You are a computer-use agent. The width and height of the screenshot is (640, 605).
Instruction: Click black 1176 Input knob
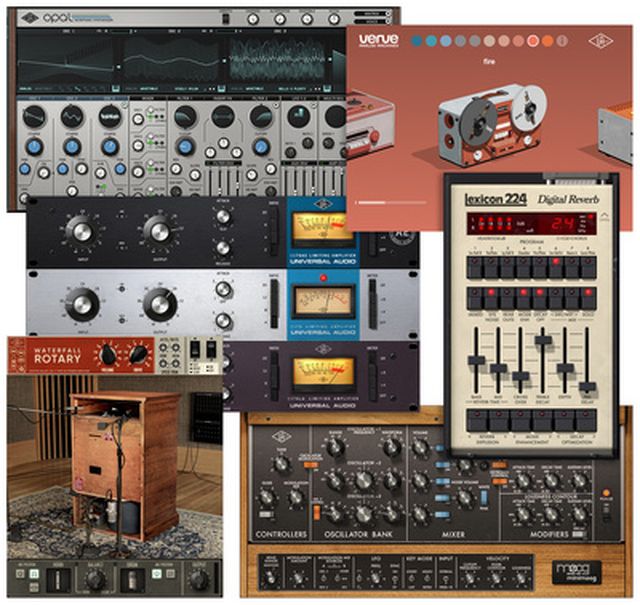[x=82, y=231]
